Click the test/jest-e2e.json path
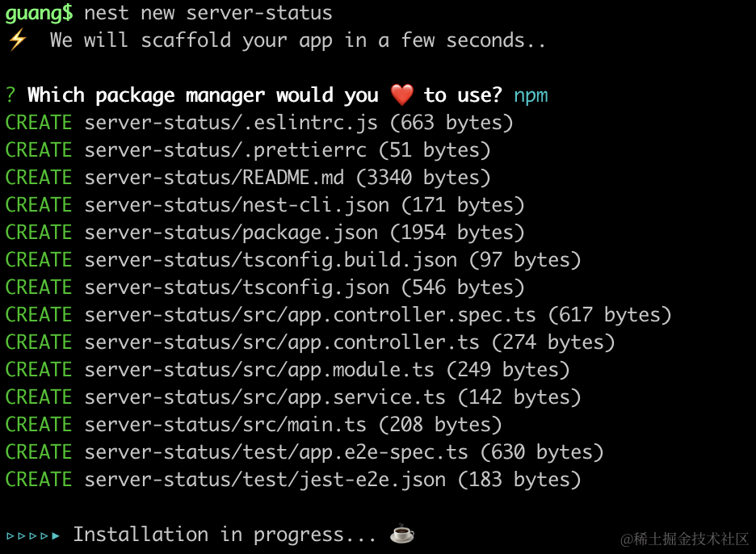The image size is (756, 554). (265, 480)
